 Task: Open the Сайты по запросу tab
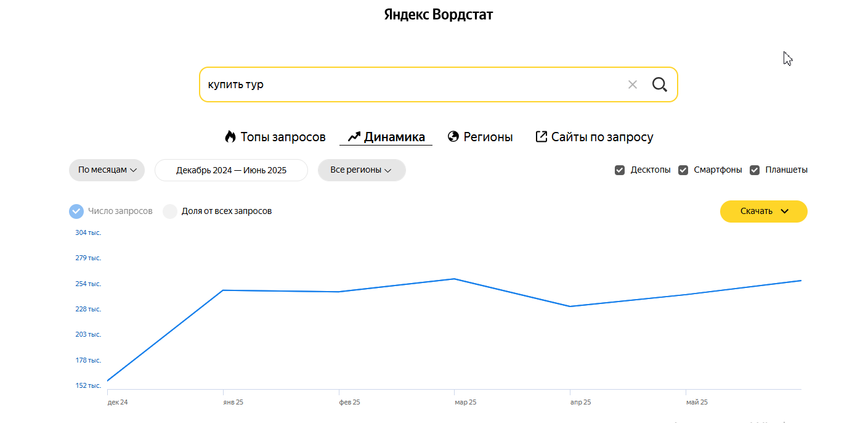click(602, 137)
